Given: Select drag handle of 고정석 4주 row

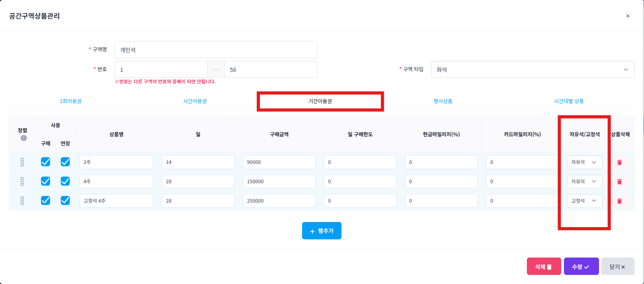Looking at the screenshot, I should tap(22, 201).
